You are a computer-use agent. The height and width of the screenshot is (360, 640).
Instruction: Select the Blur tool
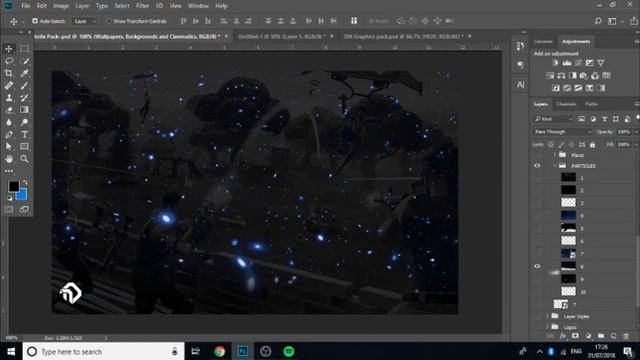pos(9,122)
